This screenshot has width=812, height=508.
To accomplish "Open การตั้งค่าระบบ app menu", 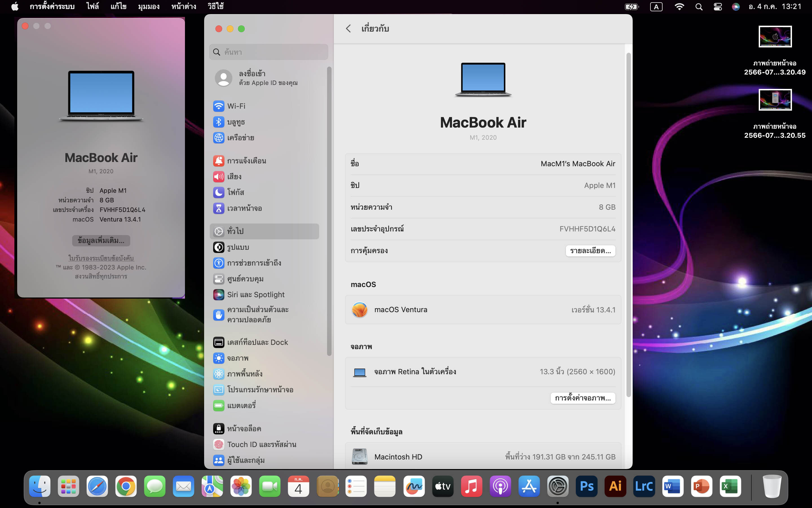I will (x=52, y=7).
